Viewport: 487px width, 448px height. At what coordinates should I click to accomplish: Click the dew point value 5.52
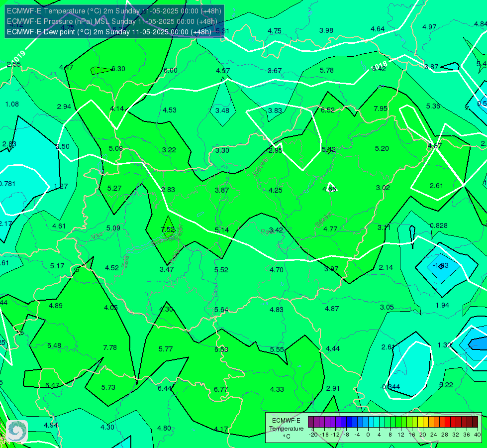221,270
